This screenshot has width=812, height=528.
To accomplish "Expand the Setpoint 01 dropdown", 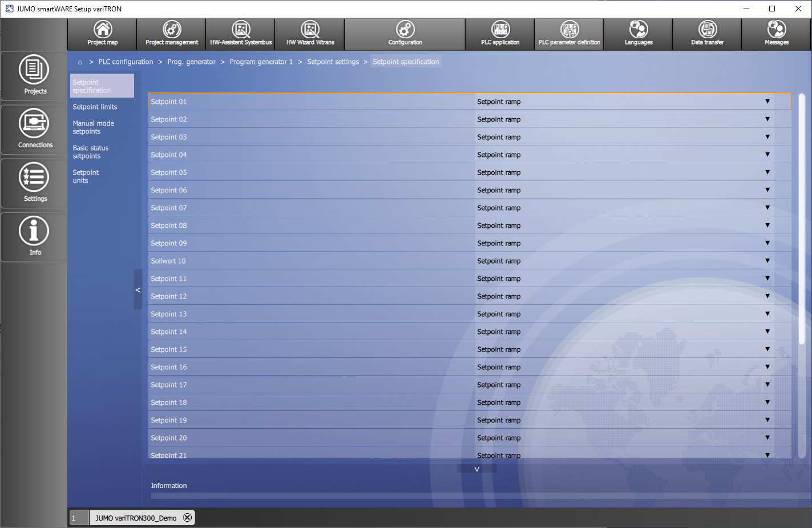I will point(767,102).
